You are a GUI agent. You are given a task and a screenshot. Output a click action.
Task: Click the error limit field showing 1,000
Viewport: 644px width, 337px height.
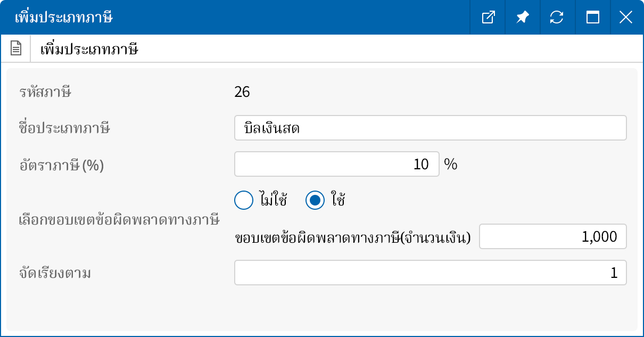pyautogui.click(x=552, y=236)
